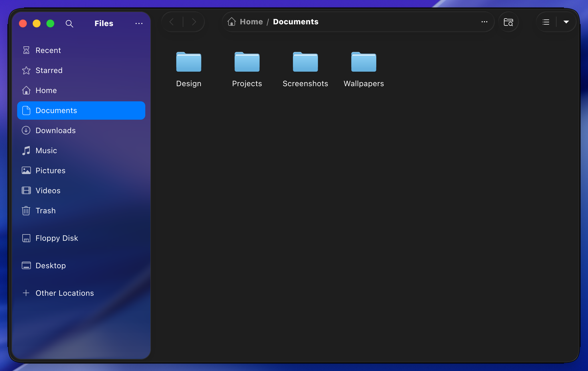Screen dimensions: 588x371
Task: Select the Wallpapers folder icon
Action: 364,62
